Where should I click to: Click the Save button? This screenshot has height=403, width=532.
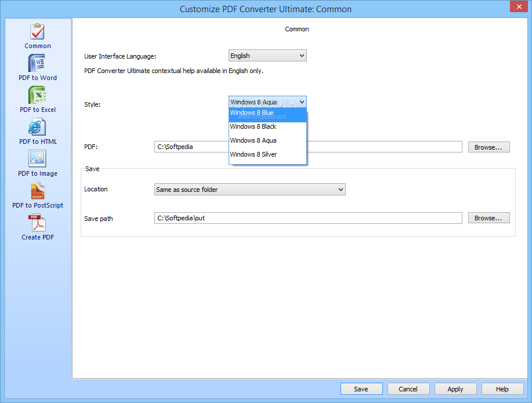tap(361, 389)
